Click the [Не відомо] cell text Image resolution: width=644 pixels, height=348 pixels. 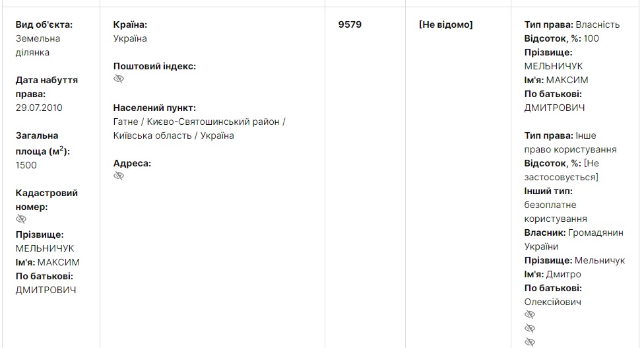pyautogui.click(x=445, y=25)
